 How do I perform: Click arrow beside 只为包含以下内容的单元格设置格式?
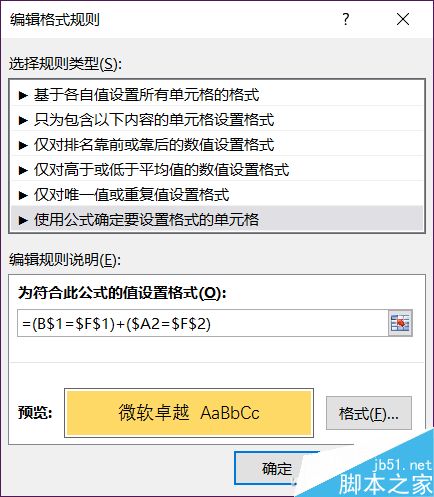[x=23, y=120]
